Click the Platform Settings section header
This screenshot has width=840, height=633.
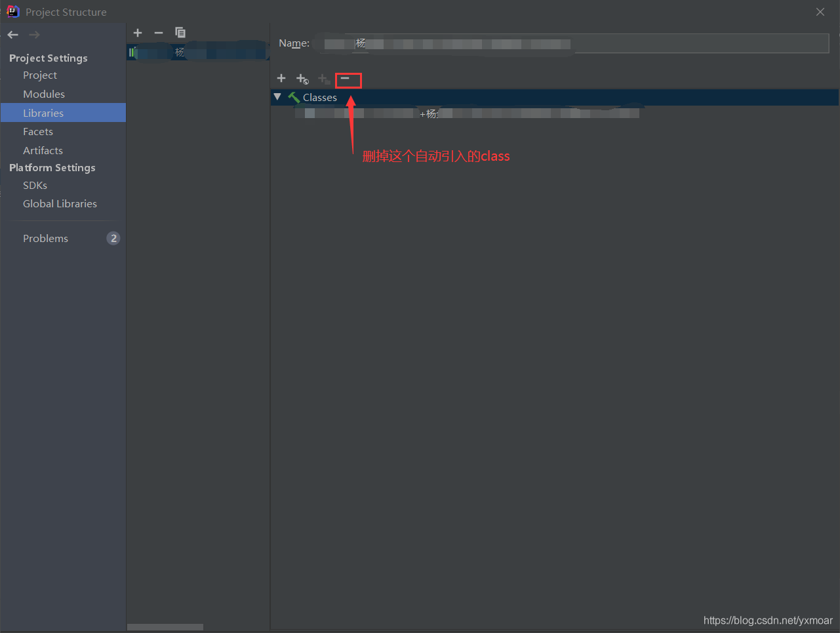pyautogui.click(x=52, y=168)
